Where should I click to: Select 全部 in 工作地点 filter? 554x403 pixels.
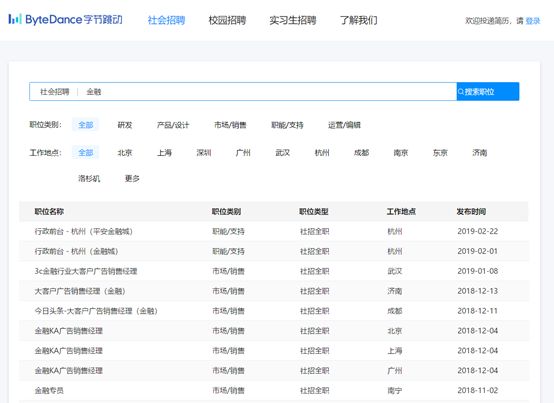[x=86, y=153]
